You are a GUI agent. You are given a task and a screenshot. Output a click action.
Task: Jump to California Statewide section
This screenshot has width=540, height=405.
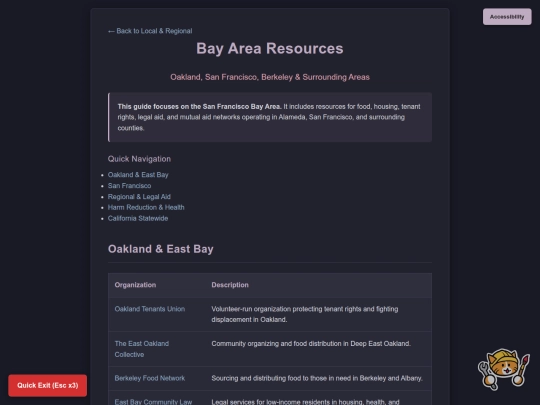click(138, 218)
